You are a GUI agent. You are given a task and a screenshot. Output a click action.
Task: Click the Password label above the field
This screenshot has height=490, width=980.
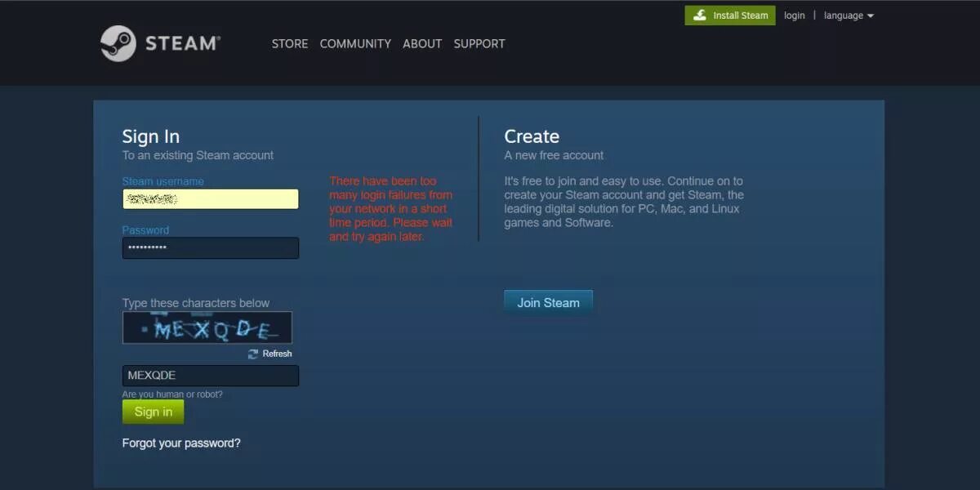(145, 230)
